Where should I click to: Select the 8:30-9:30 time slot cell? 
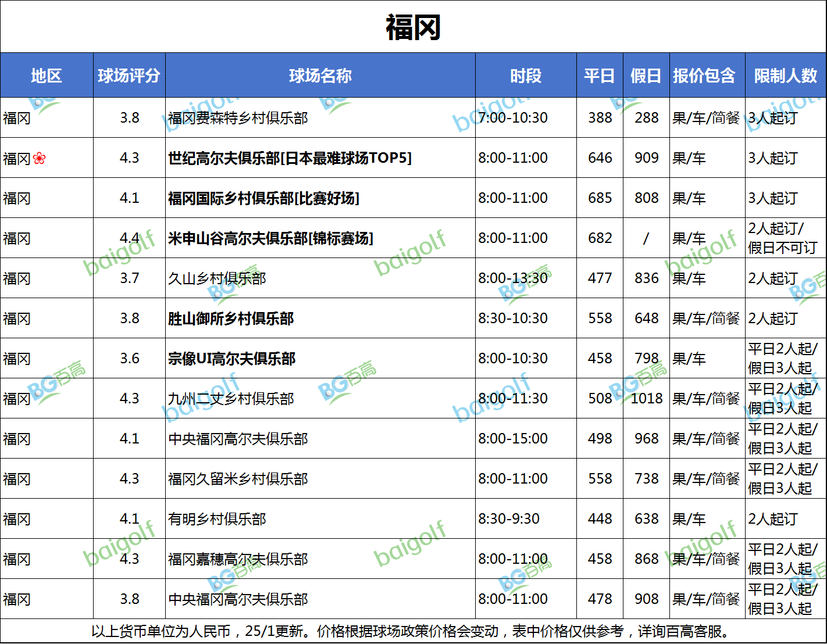pyautogui.click(x=509, y=519)
